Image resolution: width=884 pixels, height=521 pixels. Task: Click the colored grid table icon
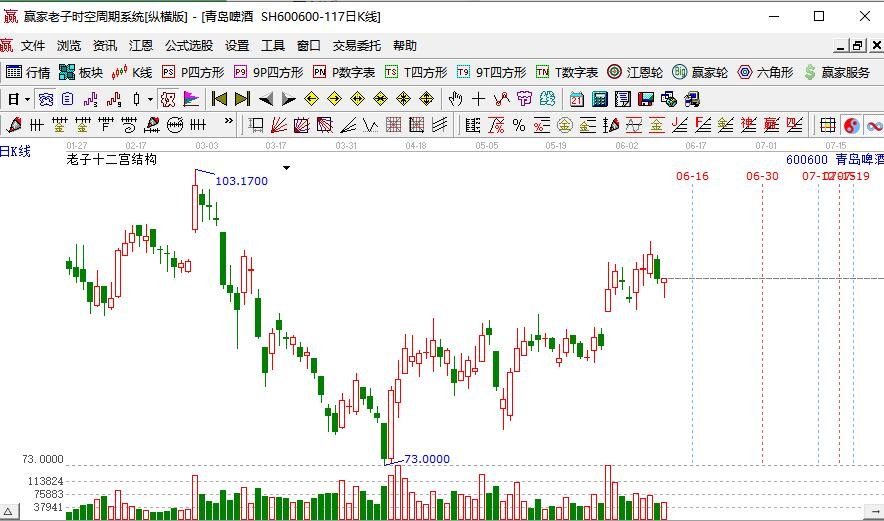click(828, 125)
